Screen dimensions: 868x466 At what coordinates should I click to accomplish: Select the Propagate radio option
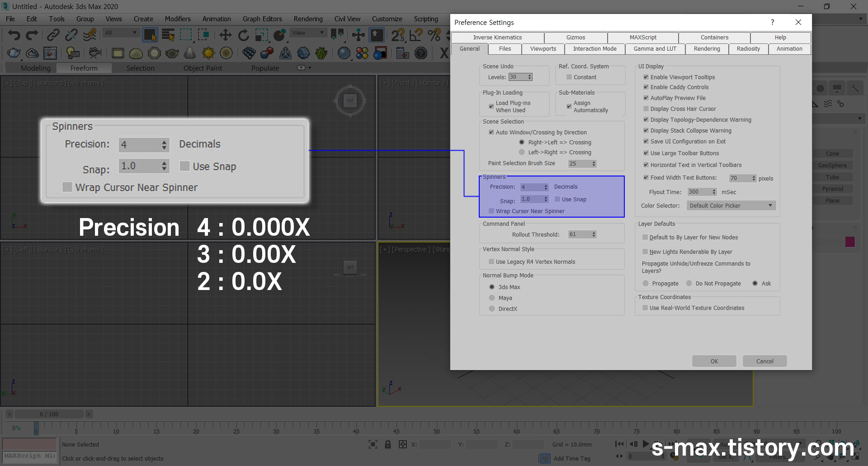tap(646, 283)
